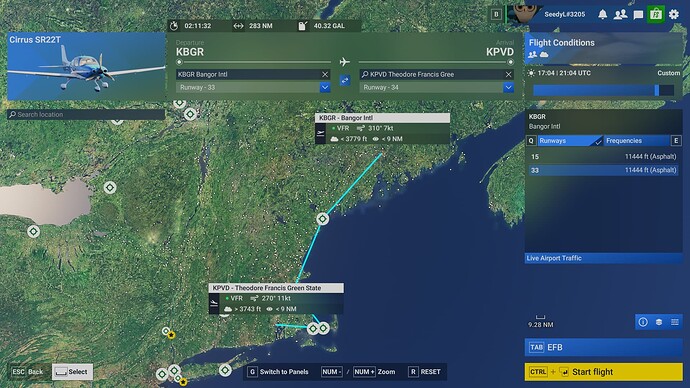
Task: Start the flight
Action: [603, 372]
